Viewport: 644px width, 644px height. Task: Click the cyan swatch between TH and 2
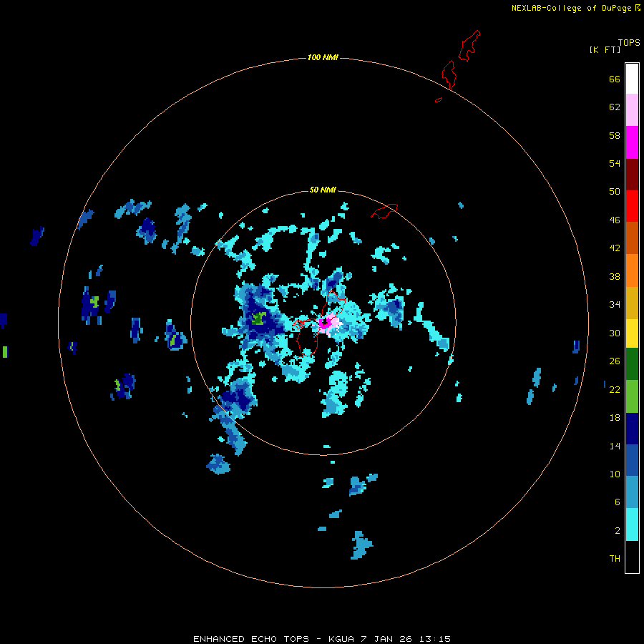tap(632, 525)
